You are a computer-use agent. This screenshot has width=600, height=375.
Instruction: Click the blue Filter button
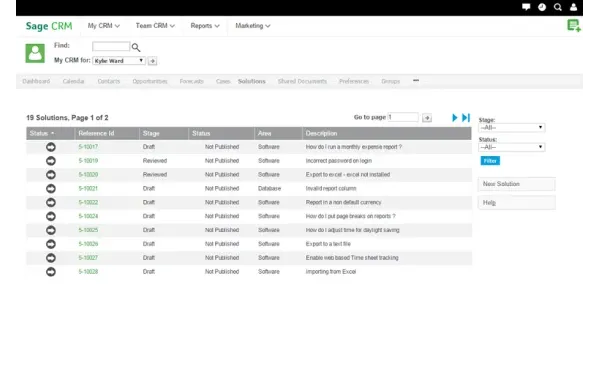click(490, 161)
